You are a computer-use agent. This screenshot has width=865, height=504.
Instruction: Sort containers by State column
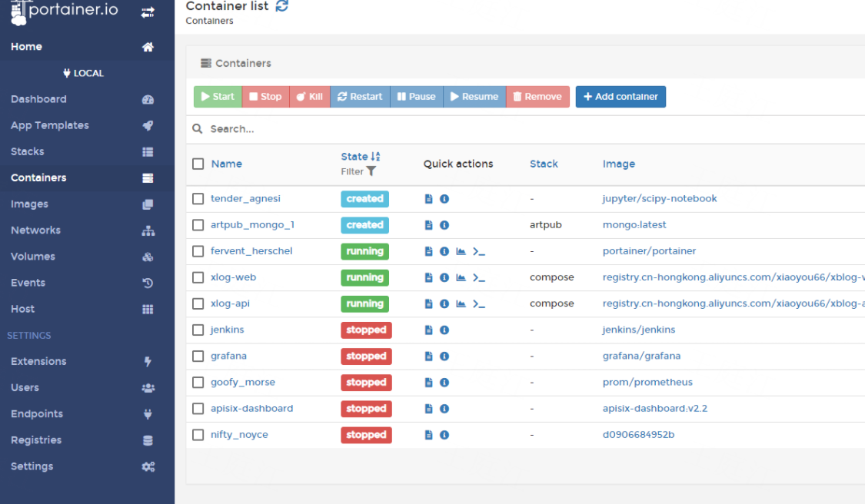pos(361,157)
